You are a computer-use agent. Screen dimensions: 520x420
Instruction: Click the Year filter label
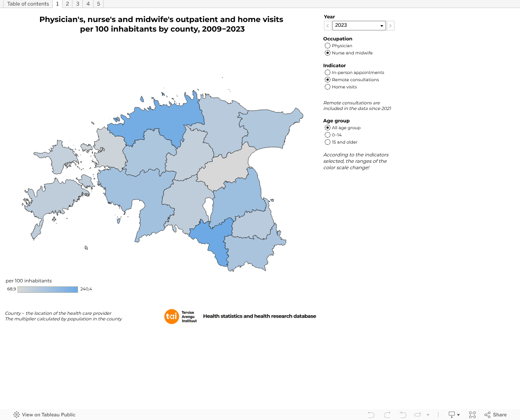[x=329, y=17]
